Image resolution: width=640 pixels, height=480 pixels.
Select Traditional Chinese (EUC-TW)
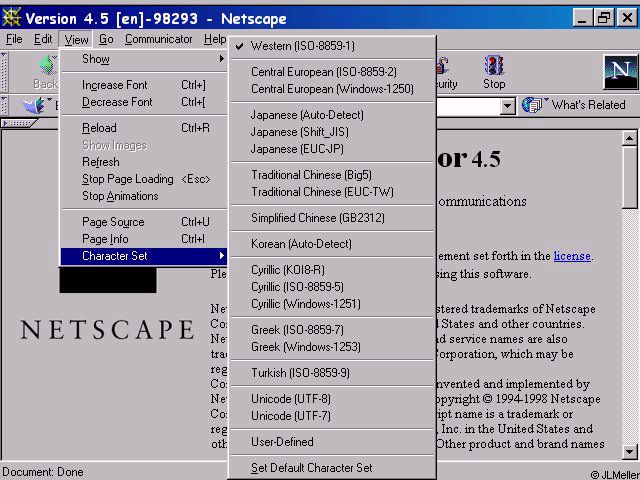333,192
